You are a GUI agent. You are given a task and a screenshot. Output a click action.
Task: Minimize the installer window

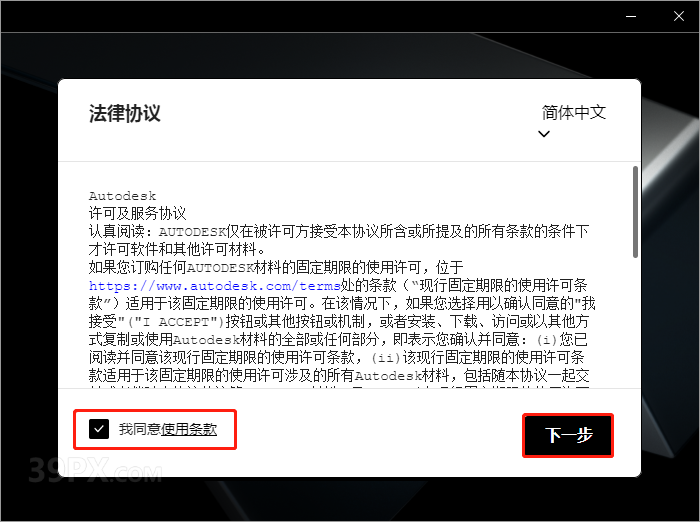tap(631, 17)
